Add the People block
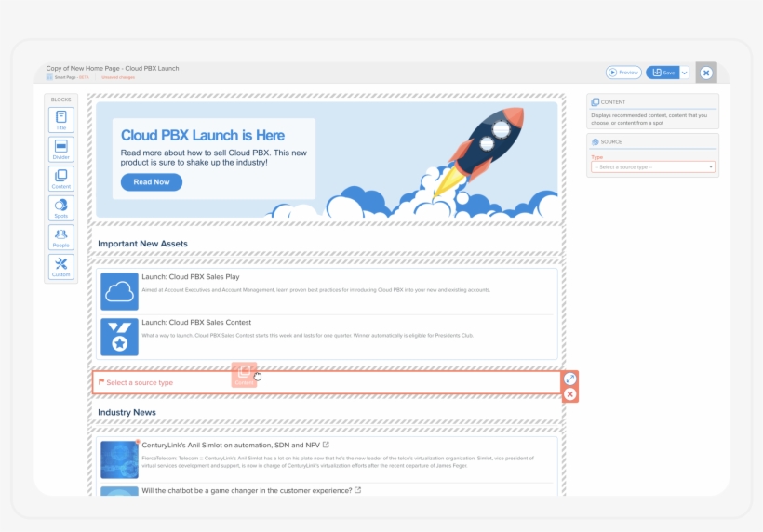Screen dimensions: 763x532 61,238
